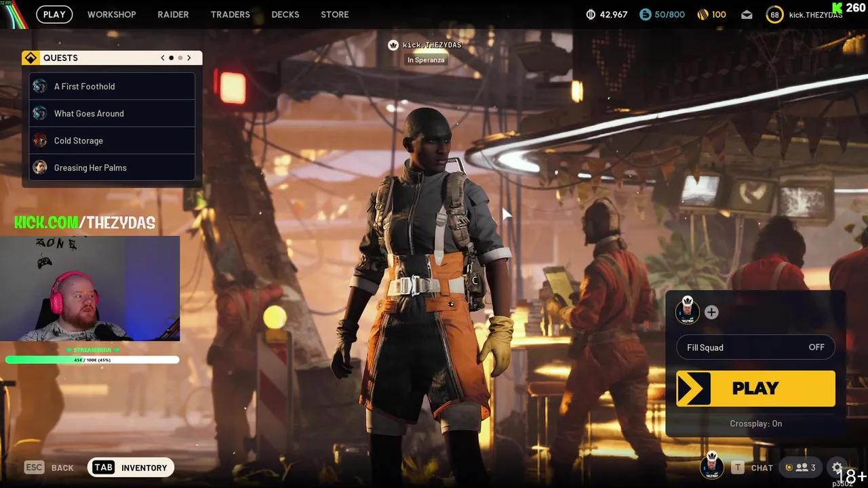Go to the previous quests page arrow
The height and width of the screenshot is (488, 868).
point(163,58)
